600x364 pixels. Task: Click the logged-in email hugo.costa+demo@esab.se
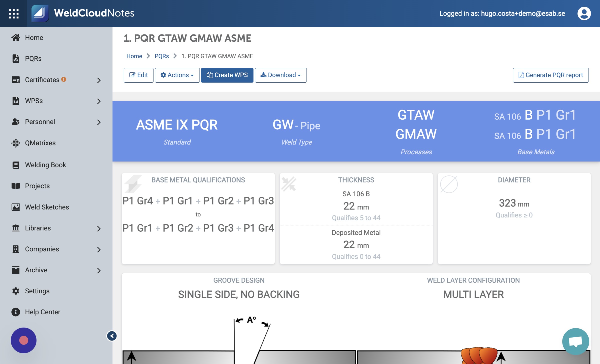coord(523,13)
